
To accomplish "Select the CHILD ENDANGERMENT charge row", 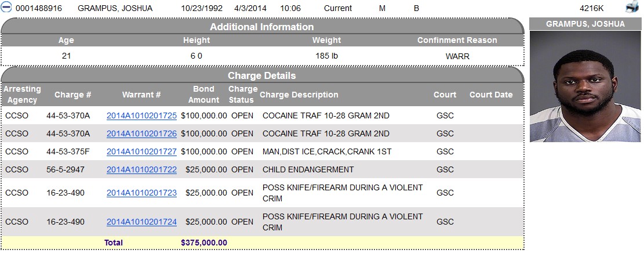I will pyautogui.click(x=262, y=169).
